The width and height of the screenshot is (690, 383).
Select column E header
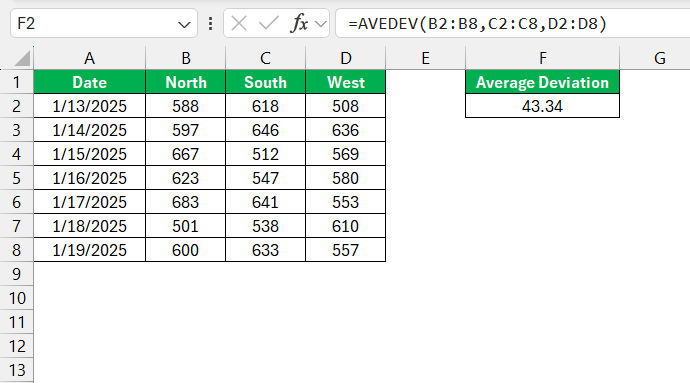[426, 58]
